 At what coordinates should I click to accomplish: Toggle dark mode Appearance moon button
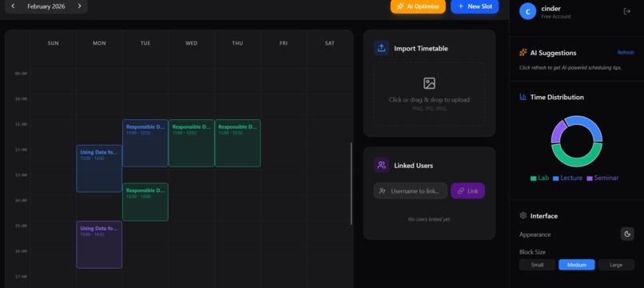tap(627, 234)
